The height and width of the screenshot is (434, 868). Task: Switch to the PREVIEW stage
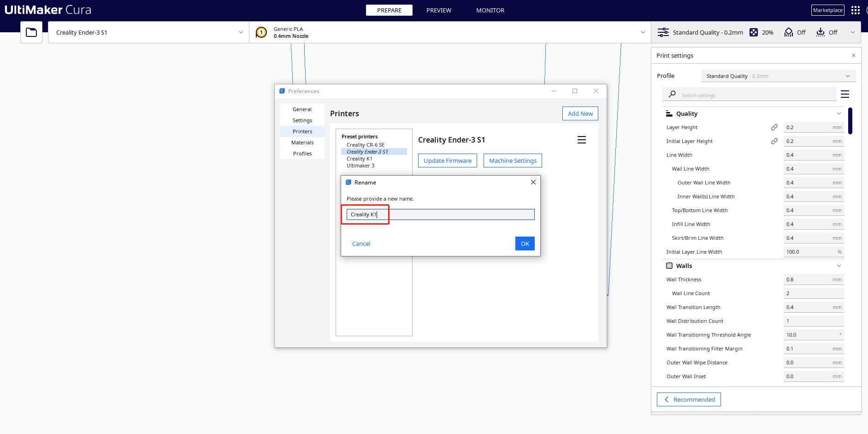pos(439,10)
